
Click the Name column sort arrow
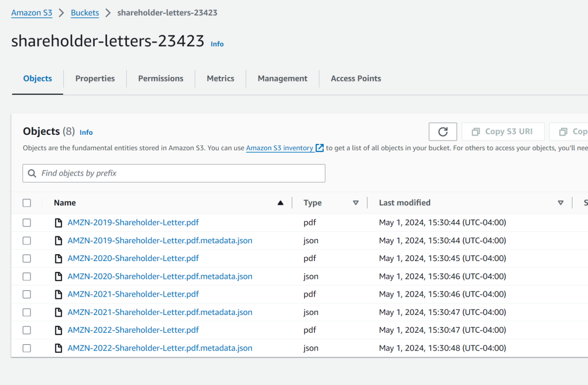coord(280,203)
